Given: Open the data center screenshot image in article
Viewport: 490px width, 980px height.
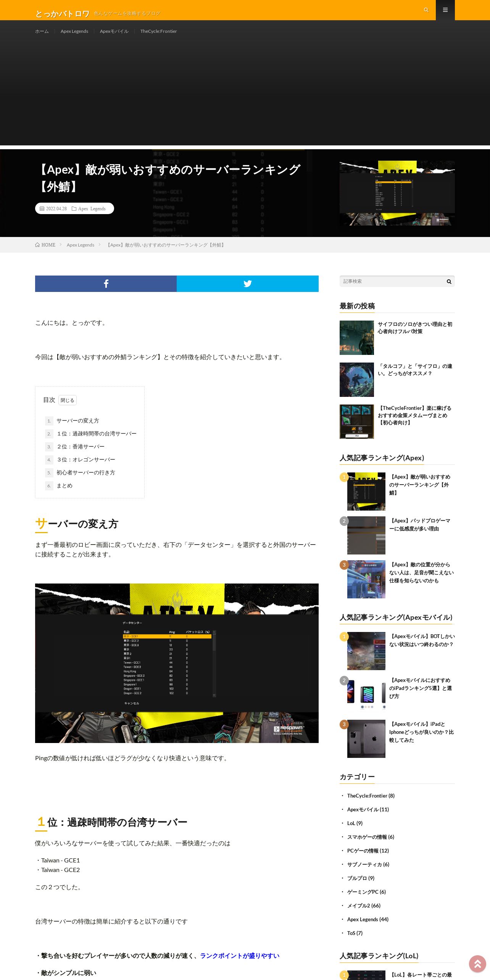Looking at the screenshot, I should pyautogui.click(x=177, y=663).
